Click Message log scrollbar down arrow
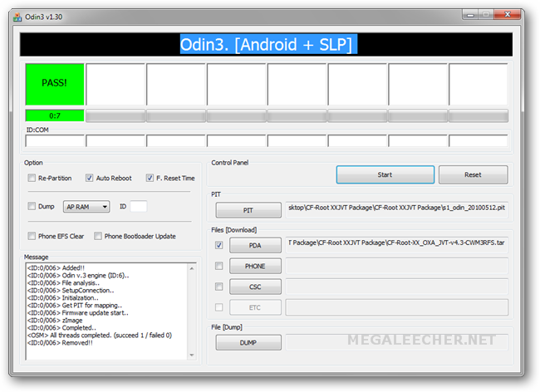Viewport: 540px width, 392px height. (x=192, y=355)
